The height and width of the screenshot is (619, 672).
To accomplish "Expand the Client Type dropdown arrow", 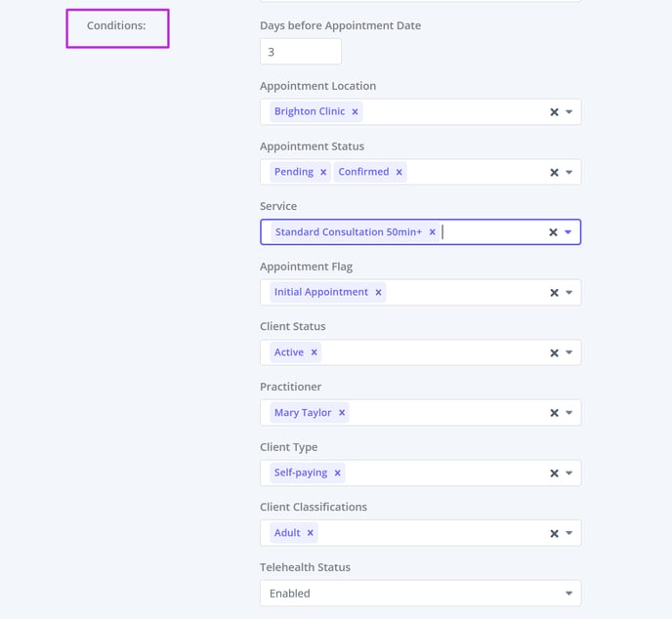I will click(569, 474).
